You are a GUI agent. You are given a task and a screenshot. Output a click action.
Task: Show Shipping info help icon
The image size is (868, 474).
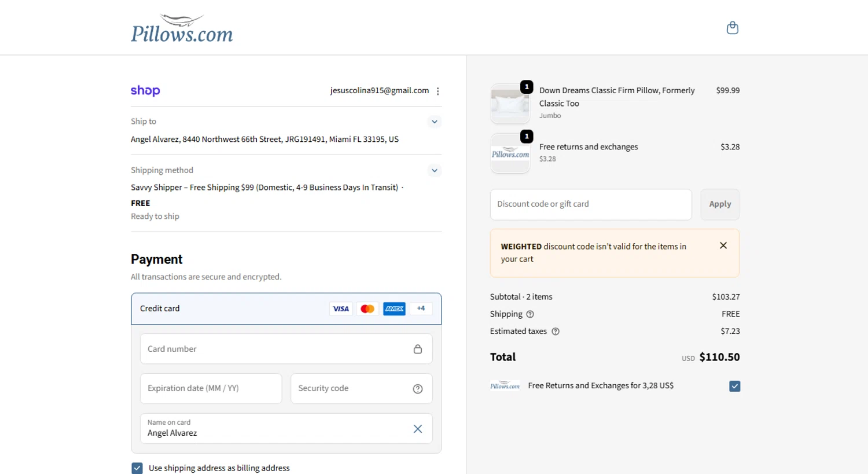530,314
